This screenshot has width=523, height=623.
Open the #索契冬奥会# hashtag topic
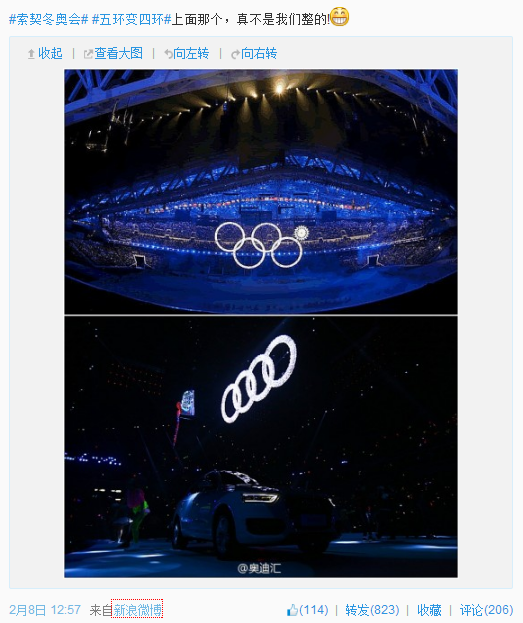pos(48,19)
